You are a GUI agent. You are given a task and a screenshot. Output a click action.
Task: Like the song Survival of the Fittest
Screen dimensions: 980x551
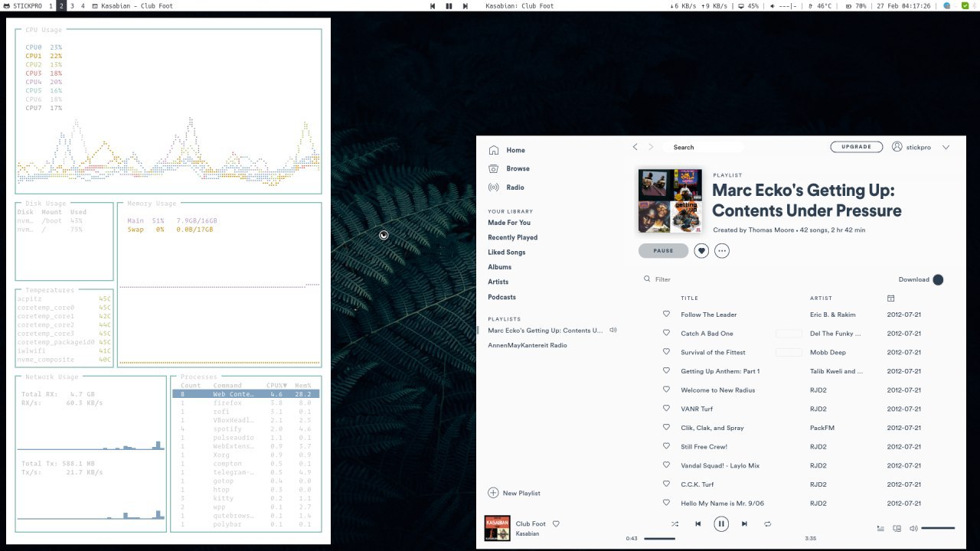(666, 352)
